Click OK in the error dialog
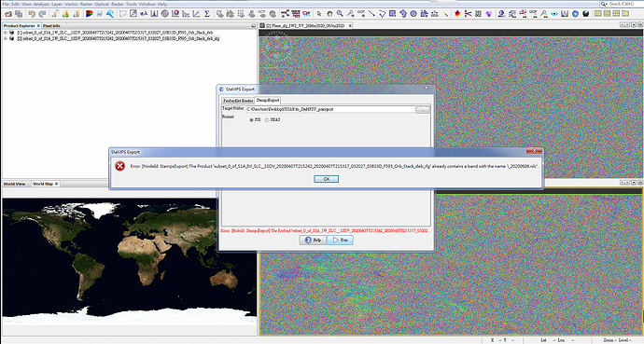 point(326,179)
